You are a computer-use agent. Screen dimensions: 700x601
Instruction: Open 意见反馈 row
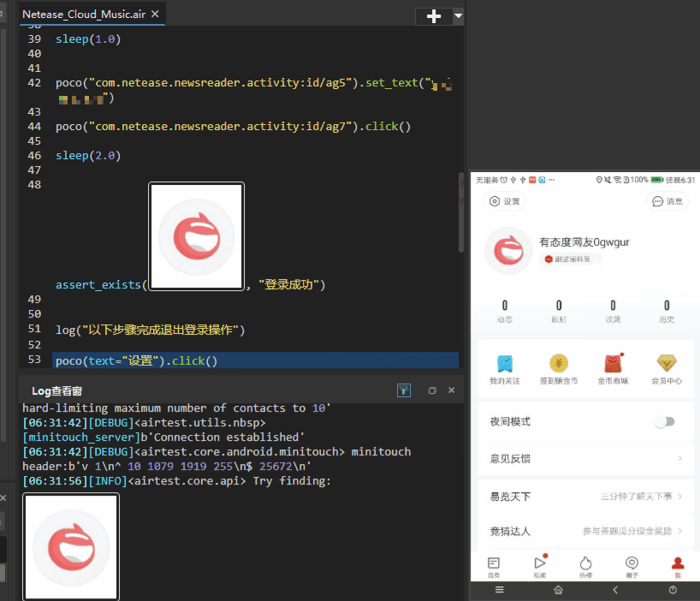point(585,459)
